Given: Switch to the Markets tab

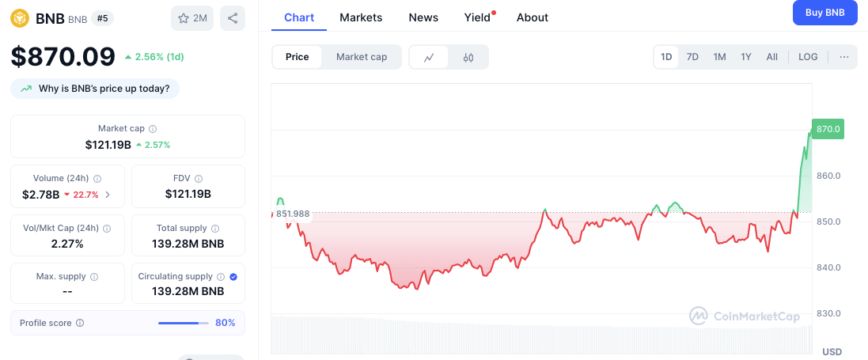Looking at the screenshot, I should [361, 17].
